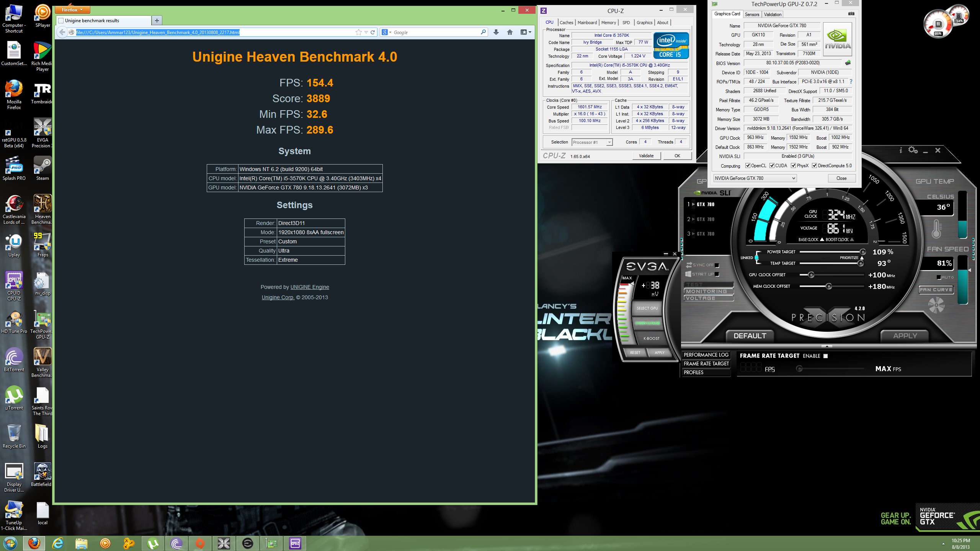Open EVGA Precision settings gears icon

click(913, 150)
